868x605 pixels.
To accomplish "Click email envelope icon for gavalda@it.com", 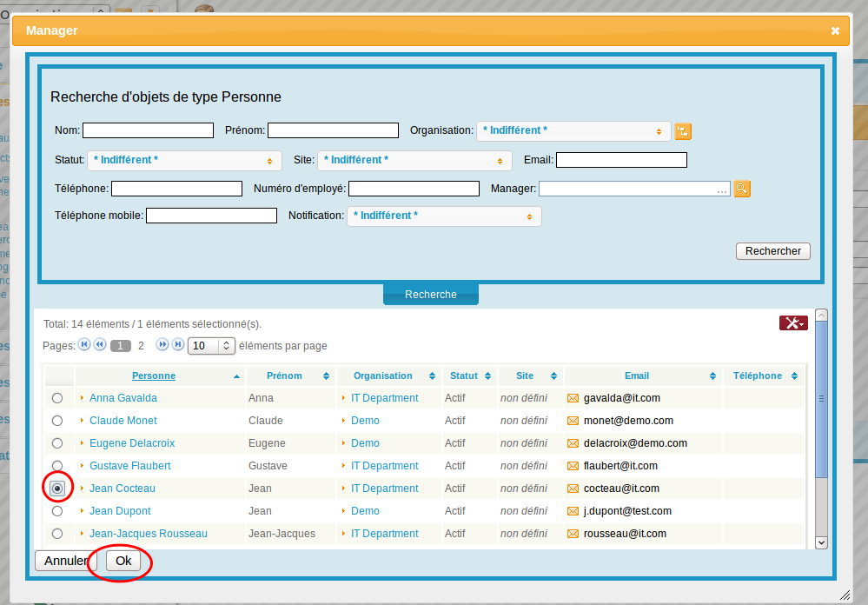I will click(x=573, y=398).
